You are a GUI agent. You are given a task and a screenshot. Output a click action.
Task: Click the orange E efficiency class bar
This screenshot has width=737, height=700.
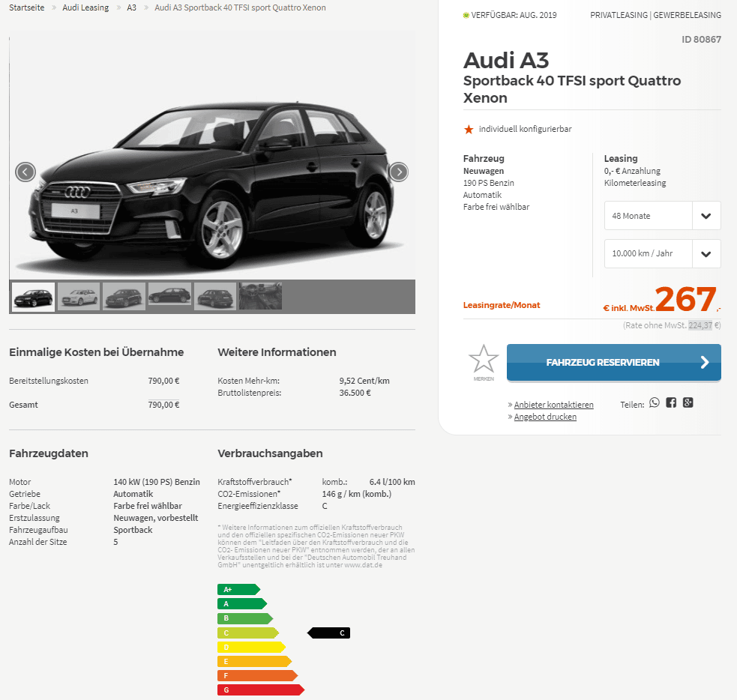coord(254,662)
